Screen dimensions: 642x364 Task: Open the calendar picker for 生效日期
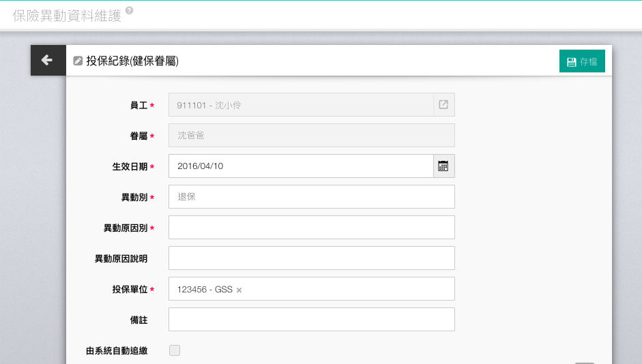pyautogui.click(x=443, y=166)
